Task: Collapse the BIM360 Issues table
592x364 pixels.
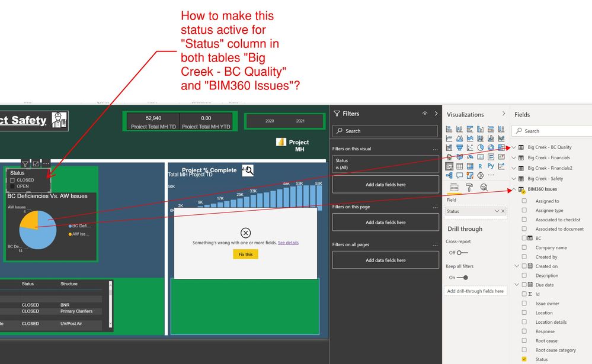Action: (x=514, y=189)
